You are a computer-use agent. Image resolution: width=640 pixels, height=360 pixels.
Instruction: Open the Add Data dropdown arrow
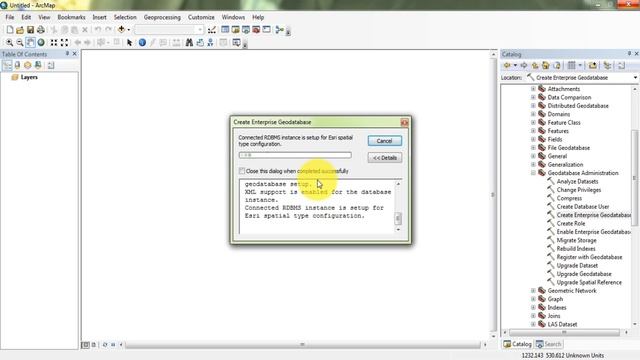(x=129, y=30)
